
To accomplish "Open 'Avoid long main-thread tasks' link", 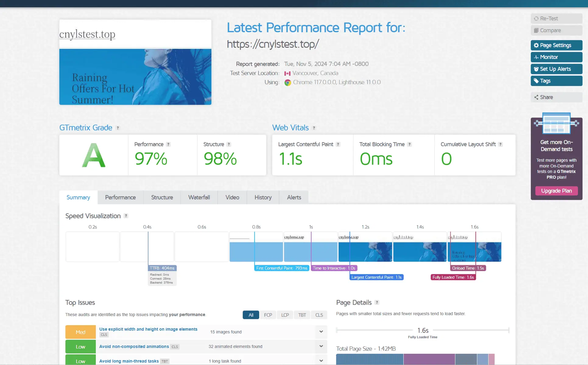I will (129, 361).
